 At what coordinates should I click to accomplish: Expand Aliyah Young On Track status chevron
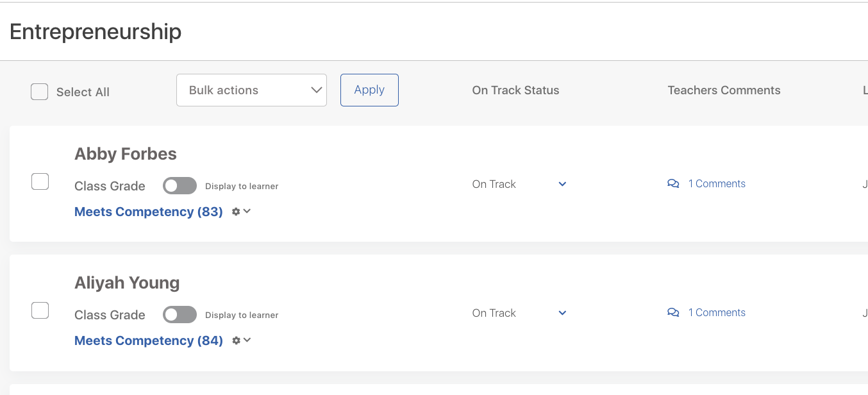pos(562,313)
